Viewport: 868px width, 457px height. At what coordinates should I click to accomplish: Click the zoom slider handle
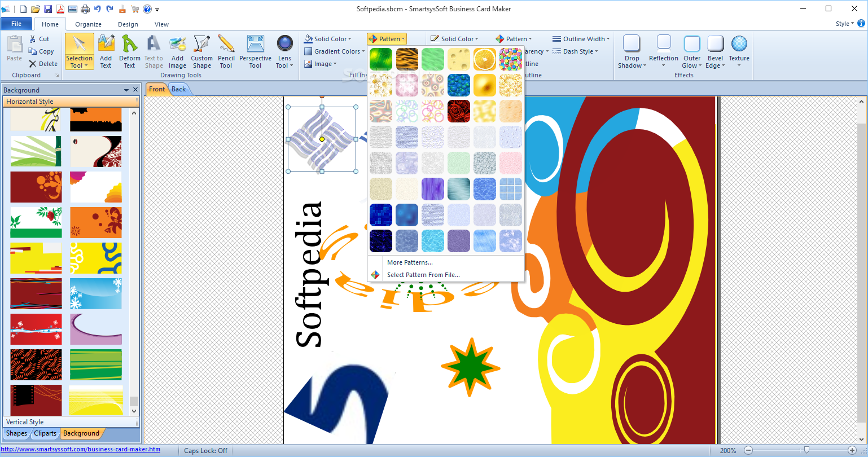(x=806, y=450)
